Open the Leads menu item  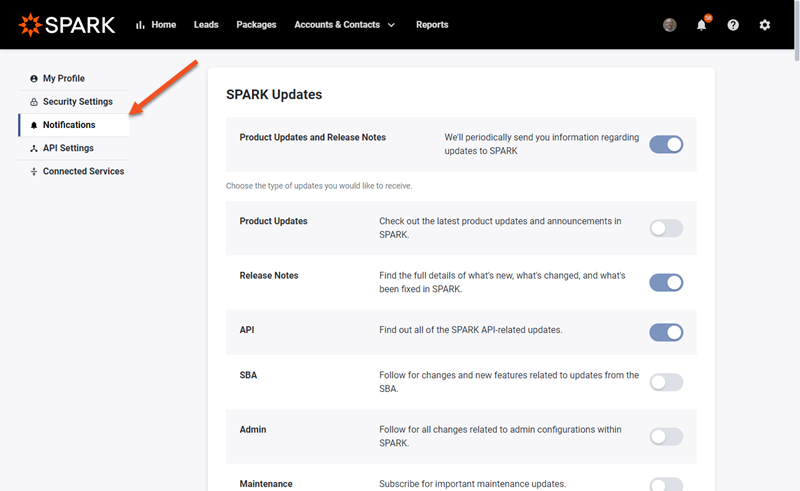206,24
